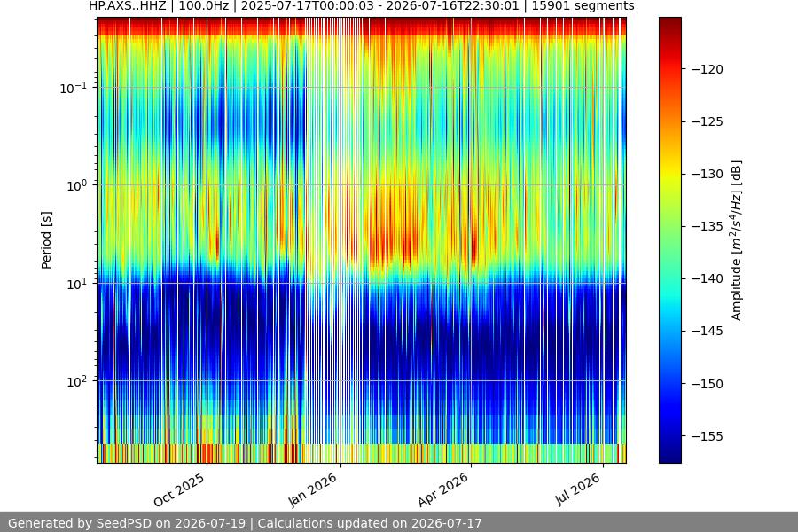Click the 10⁰ period tick label

[77, 186]
